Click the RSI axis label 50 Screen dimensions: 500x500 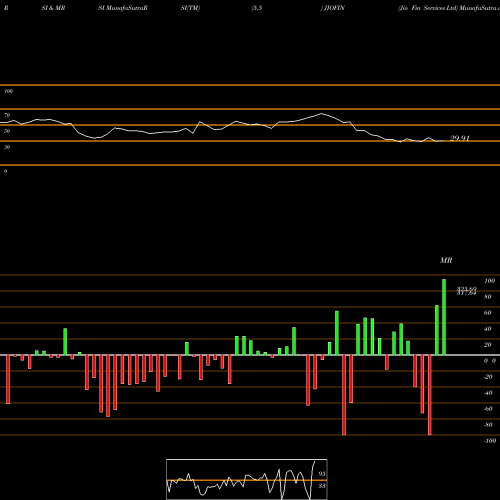coord(7,131)
